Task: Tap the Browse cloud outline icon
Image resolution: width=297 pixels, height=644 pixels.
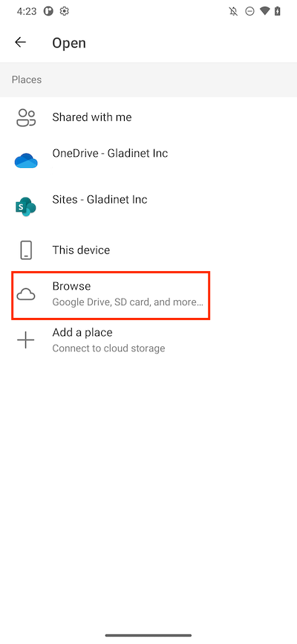Action: [x=26, y=294]
